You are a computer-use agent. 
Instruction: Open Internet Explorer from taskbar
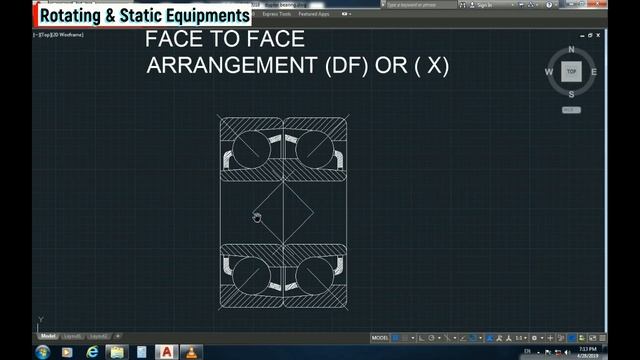(x=92, y=352)
